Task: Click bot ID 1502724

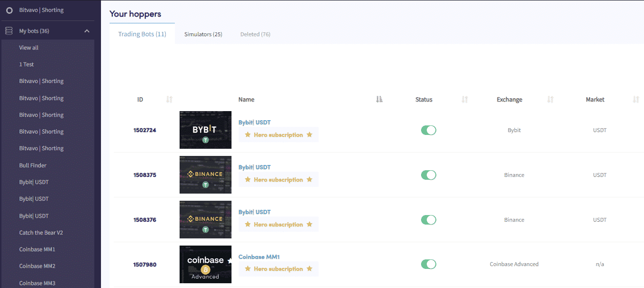Action: click(x=145, y=130)
